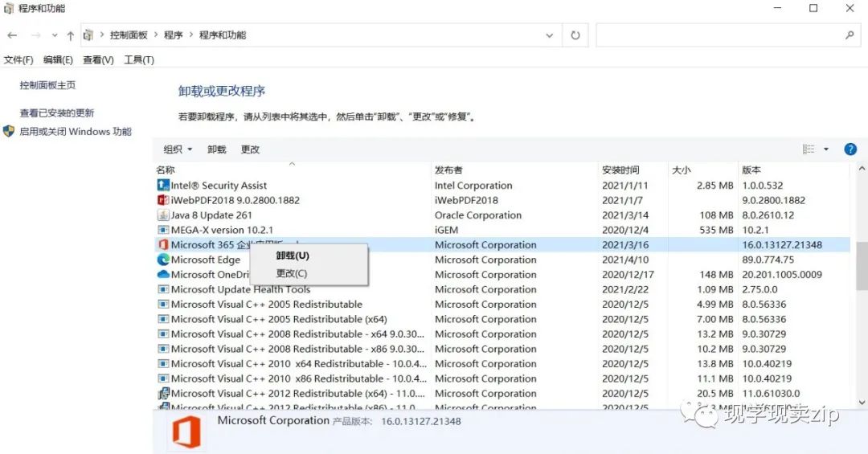The height and width of the screenshot is (454, 868).
Task: Select Microsoft Update Health Tools entry
Action: pyautogui.click(x=241, y=289)
